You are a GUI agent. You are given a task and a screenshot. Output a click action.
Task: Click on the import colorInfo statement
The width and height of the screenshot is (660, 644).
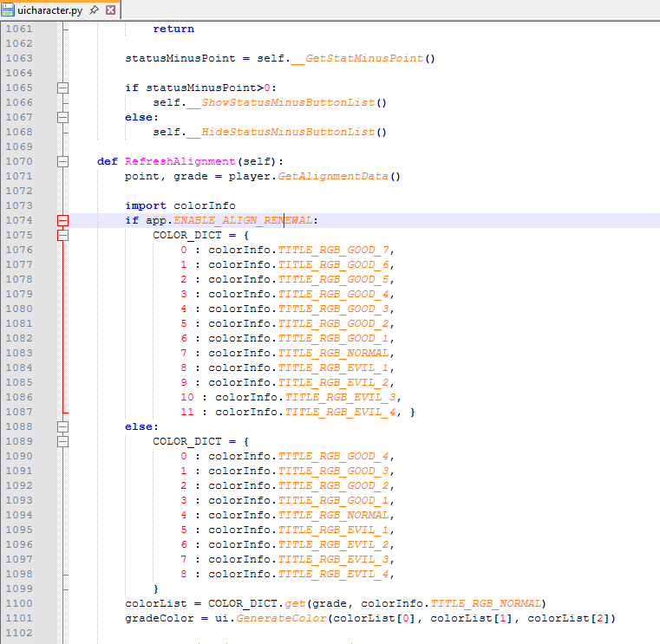pyautogui.click(x=180, y=205)
